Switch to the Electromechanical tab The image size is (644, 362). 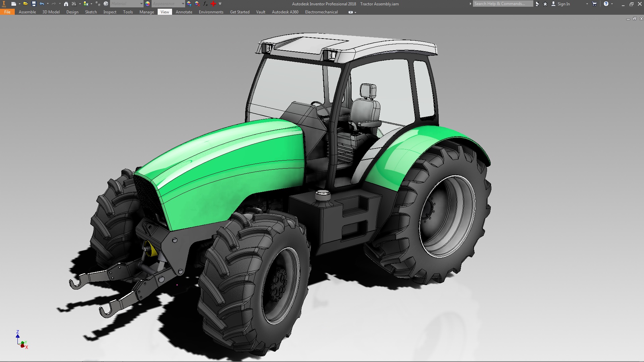pyautogui.click(x=321, y=12)
